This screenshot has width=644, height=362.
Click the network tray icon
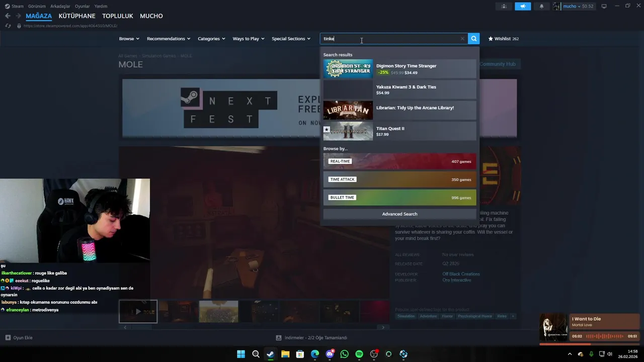[x=602, y=354]
